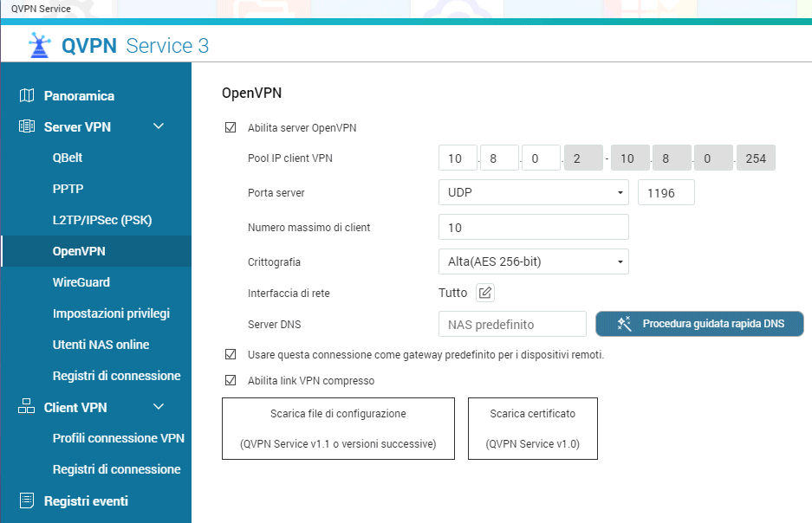Click the first octet field of IP pool

pos(458,158)
